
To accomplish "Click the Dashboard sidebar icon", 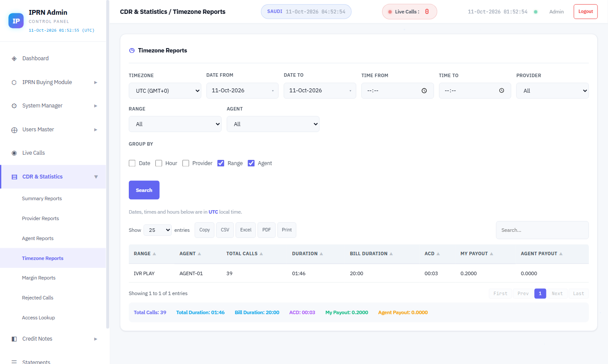I will pos(14,58).
